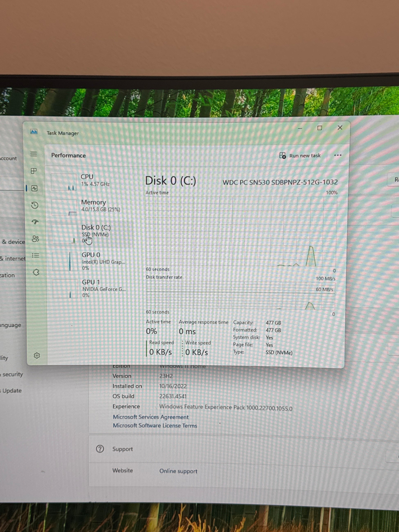Maximize the Task Manager window
This screenshot has height=532, width=399.
click(320, 128)
